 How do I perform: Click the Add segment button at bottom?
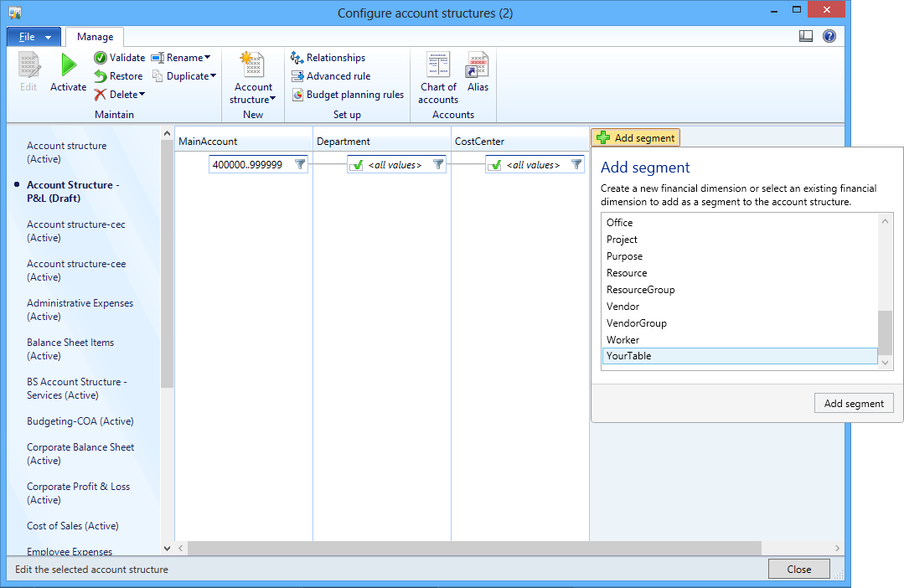853,404
